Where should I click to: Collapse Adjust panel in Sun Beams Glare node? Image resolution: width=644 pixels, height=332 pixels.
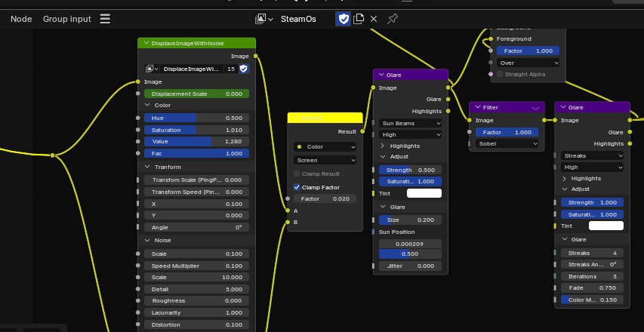(382, 157)
